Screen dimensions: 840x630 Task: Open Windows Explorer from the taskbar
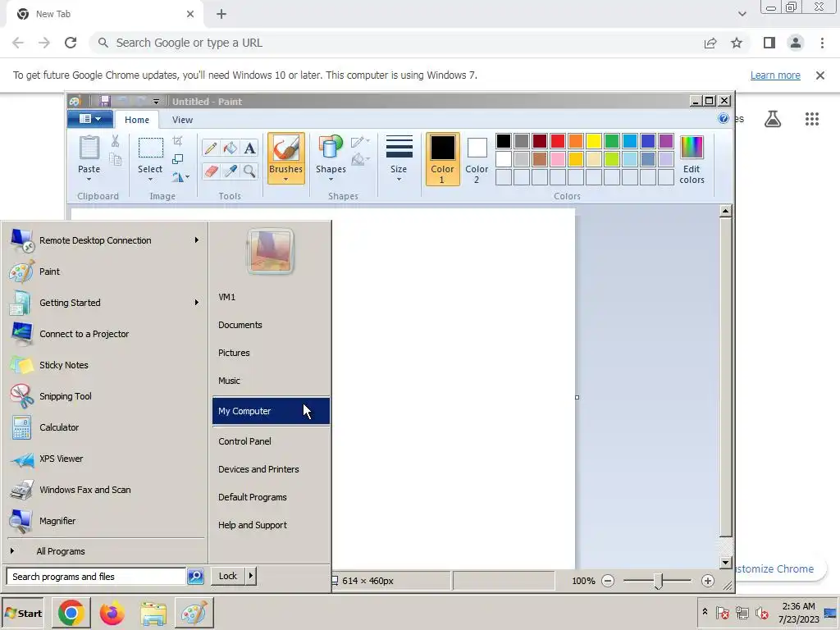[x=153, y=614]
